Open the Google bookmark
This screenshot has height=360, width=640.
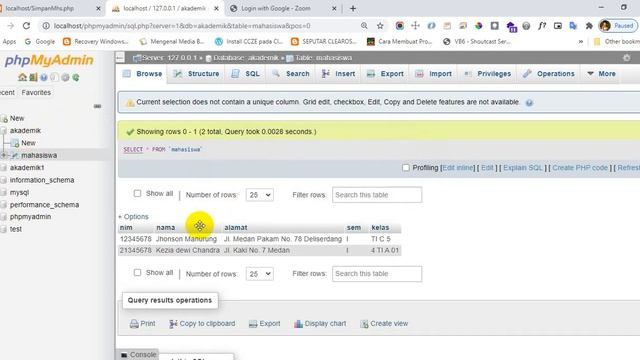[x=40, y=42]
